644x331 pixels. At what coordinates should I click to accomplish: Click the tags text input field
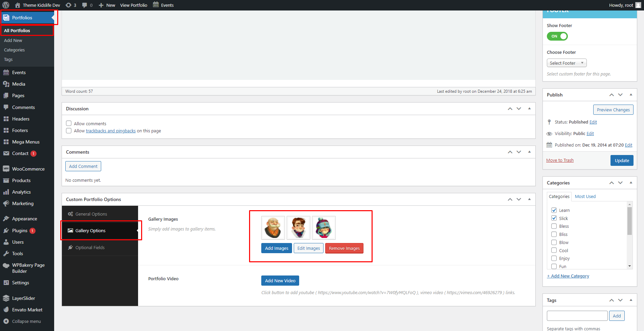pos(577,316)
